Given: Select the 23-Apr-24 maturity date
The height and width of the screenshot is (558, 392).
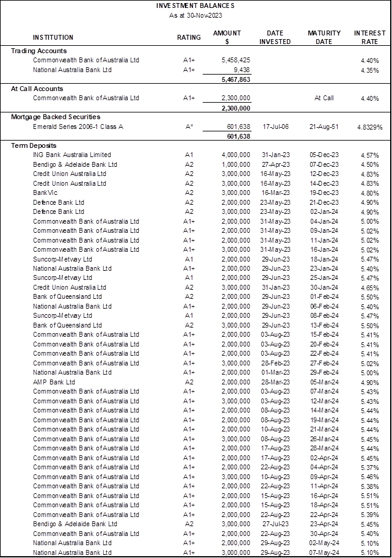Looking at the screenshot, I should pyautogui.click(x=324, y=524).
